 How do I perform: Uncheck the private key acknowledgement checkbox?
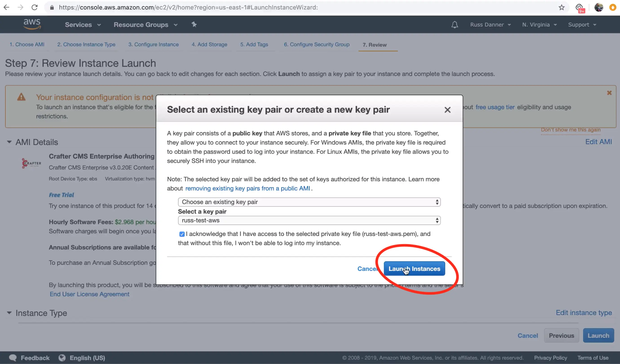pos(182,234)
